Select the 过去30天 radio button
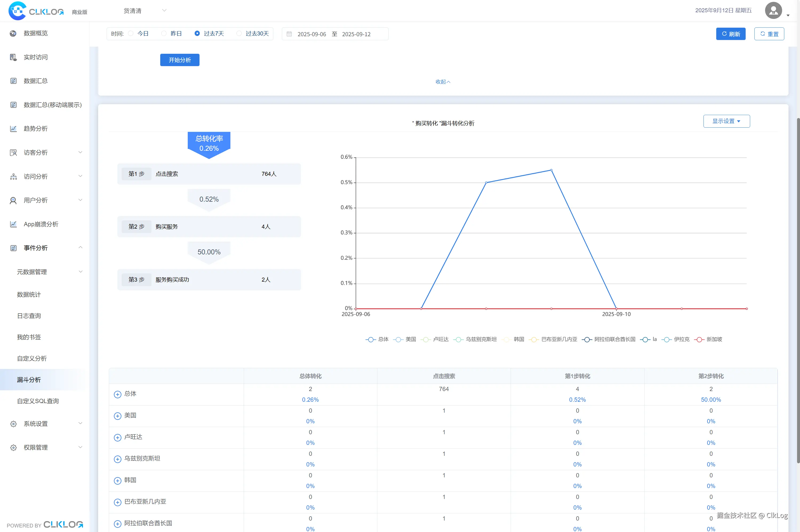The width and height of the screenshot is (800, 532). (239, 34)
